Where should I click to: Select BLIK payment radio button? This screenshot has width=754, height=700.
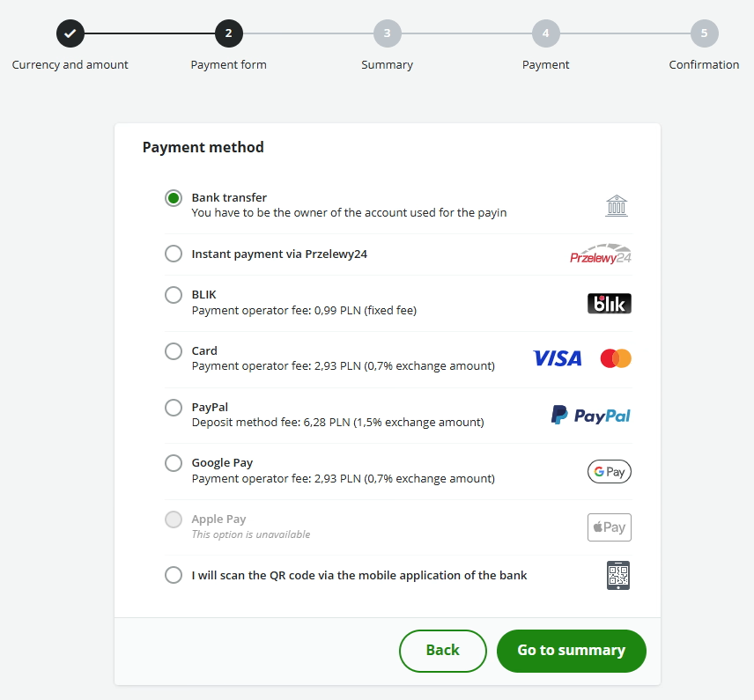(174, 295)
